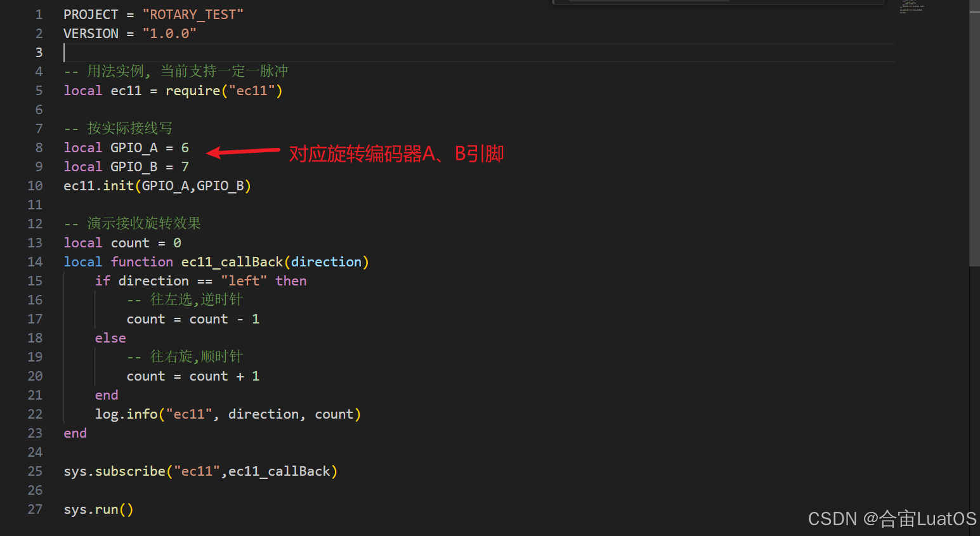Click "count = count - 1" statement
Screen dimensions: 980x536
193,319
